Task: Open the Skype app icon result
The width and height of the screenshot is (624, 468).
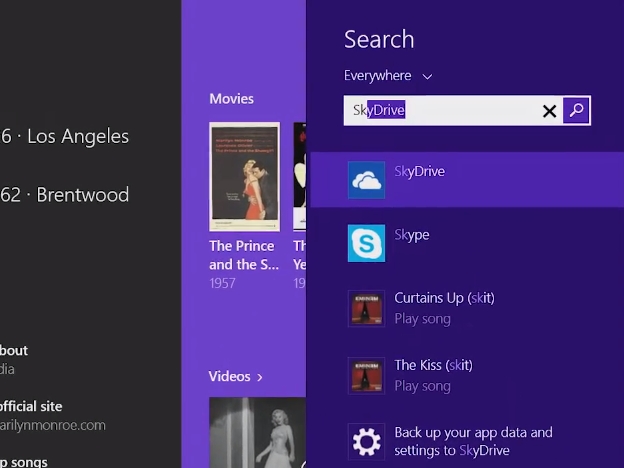Action: [x=366, y=243]
